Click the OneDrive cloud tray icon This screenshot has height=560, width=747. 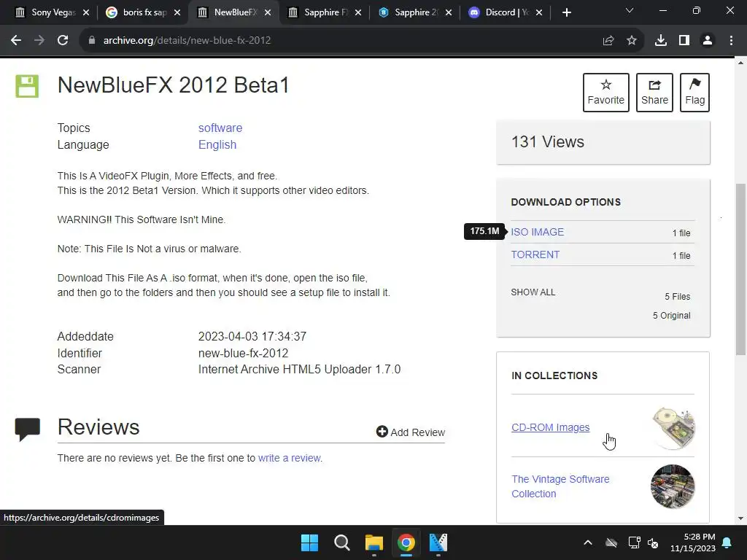[611, 542]
